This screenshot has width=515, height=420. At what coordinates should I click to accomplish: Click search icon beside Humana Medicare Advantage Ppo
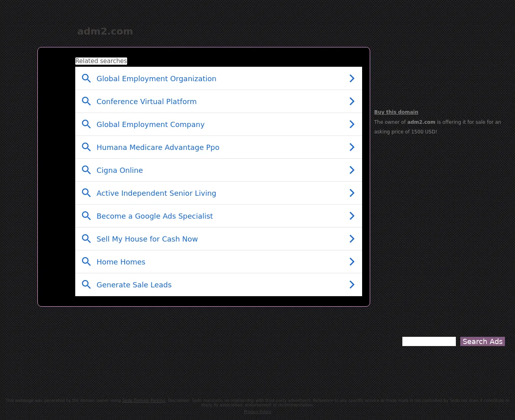(x=86, y=147)
